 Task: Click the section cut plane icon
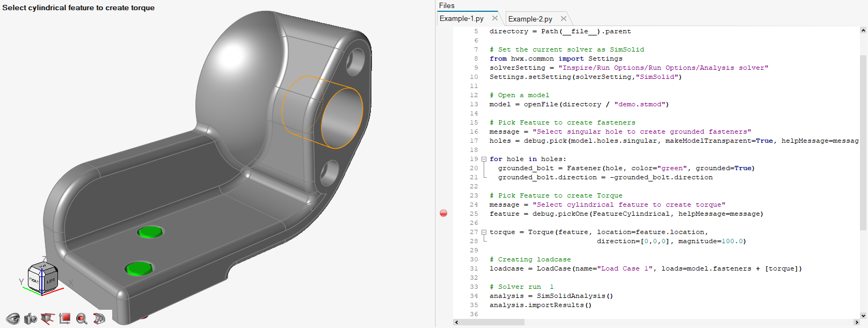tap(48, 319)
